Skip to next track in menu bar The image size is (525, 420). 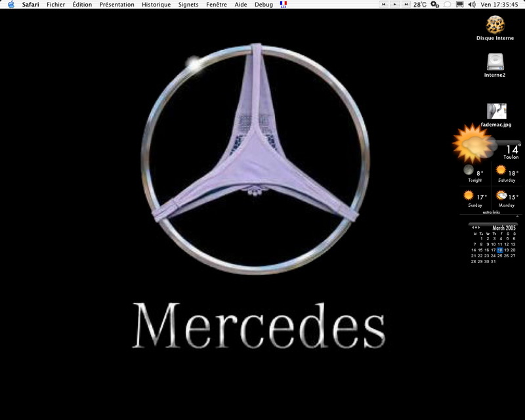pyautogui.click(x=406, y=5)
